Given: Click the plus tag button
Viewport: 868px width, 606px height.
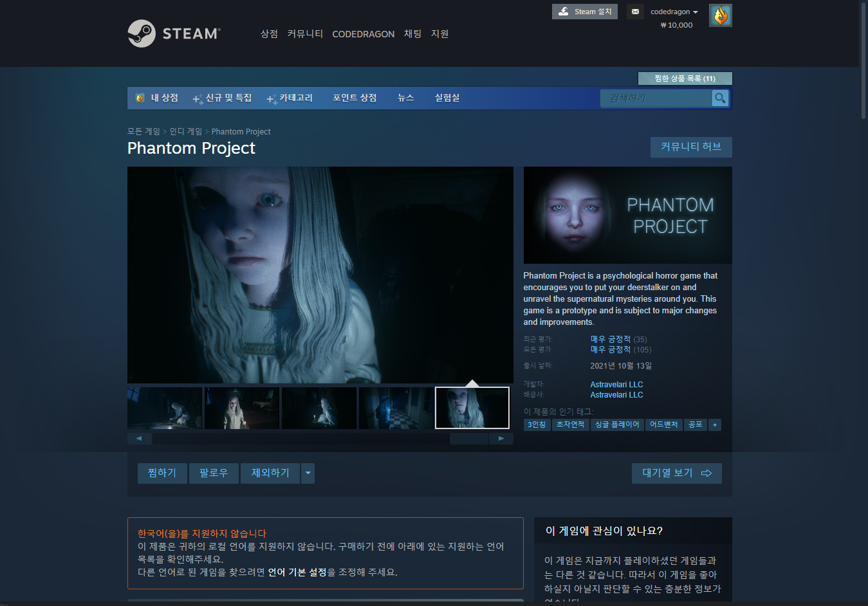Looking at the screenshot, I should (714, 425).
